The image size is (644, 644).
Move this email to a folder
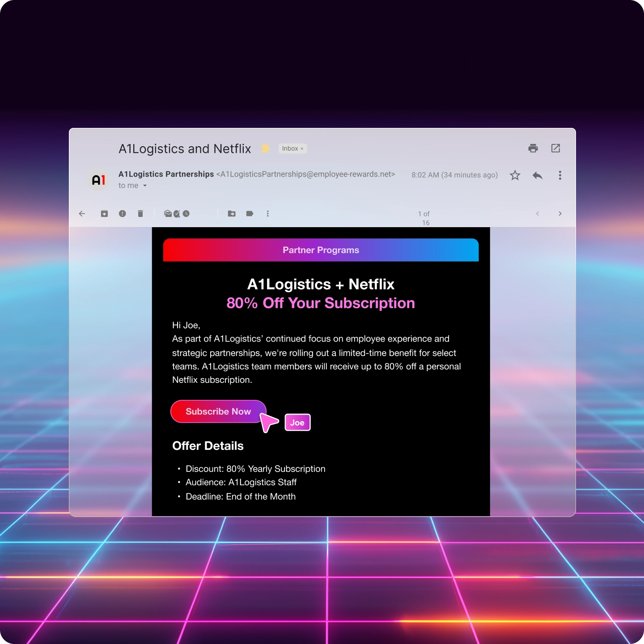pos(232,214)
